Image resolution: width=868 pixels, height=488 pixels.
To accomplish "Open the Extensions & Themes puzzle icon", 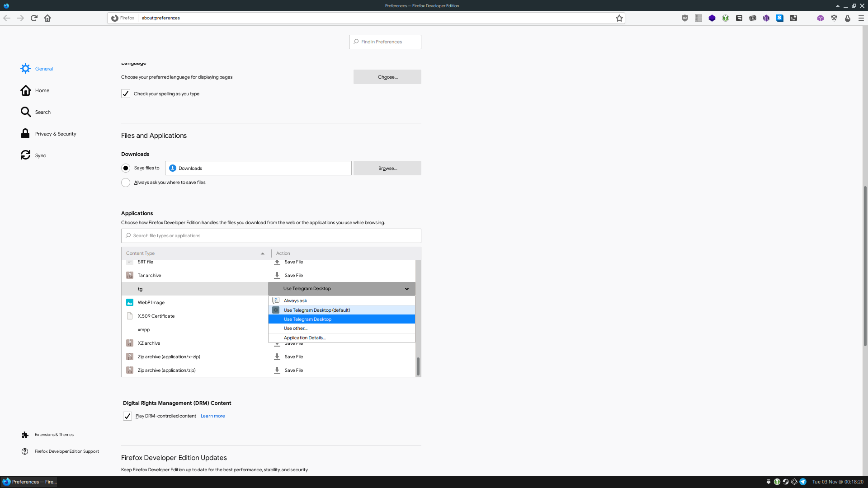I will [x=25, y=435].
